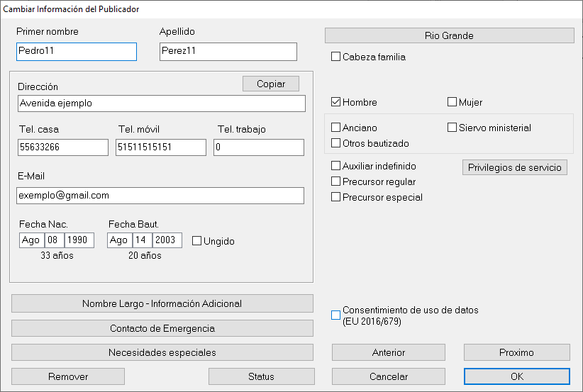This screenshot has height=392, width=583.
Task: Enable the Anciano option
Action: point(336,128)
